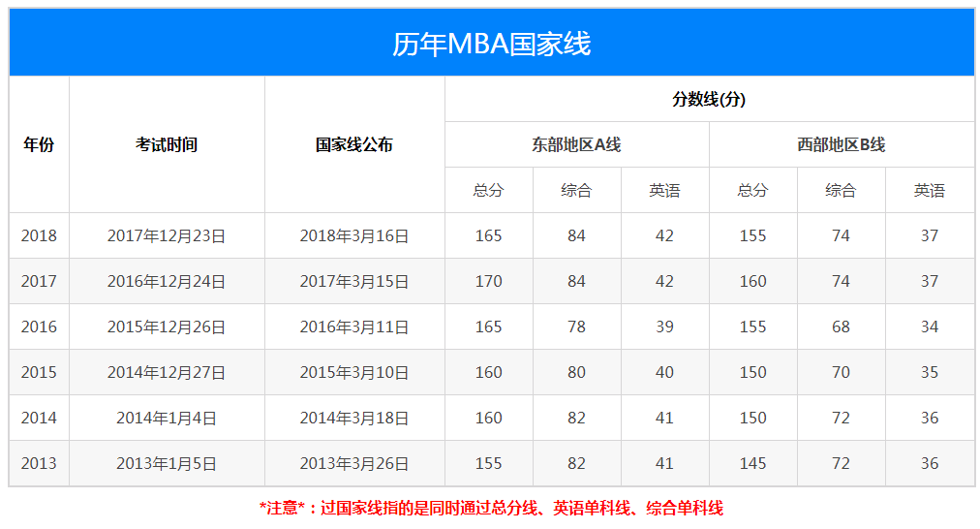The height and width of the screenshot is (529, 980).
Task: Select announcement date 2013年3月26日
Action: 354,463
